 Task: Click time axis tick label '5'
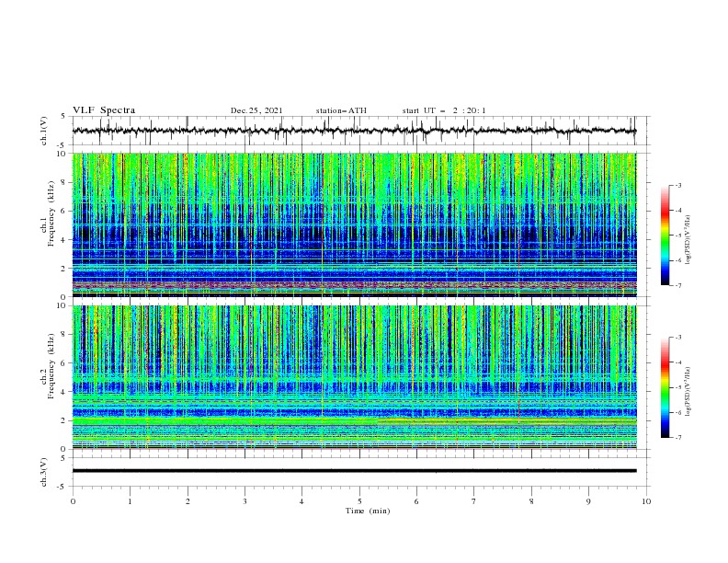click(359, 501)
